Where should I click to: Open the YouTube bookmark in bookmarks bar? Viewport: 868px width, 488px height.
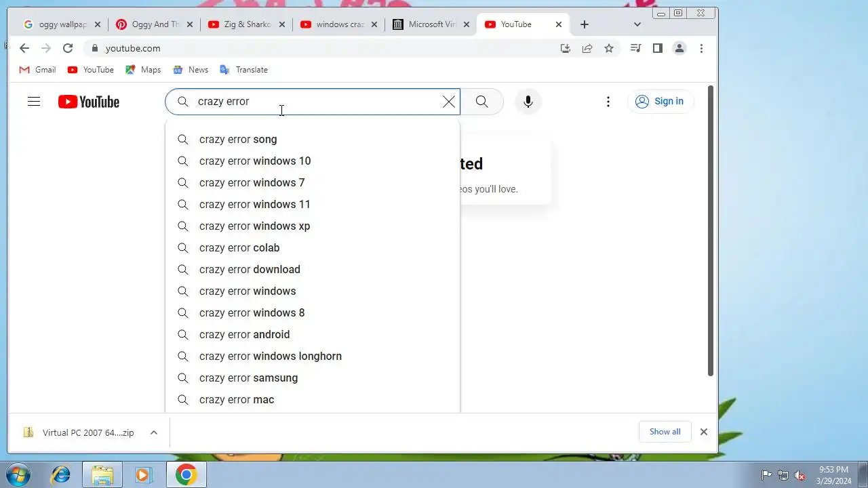click(91, 70)
